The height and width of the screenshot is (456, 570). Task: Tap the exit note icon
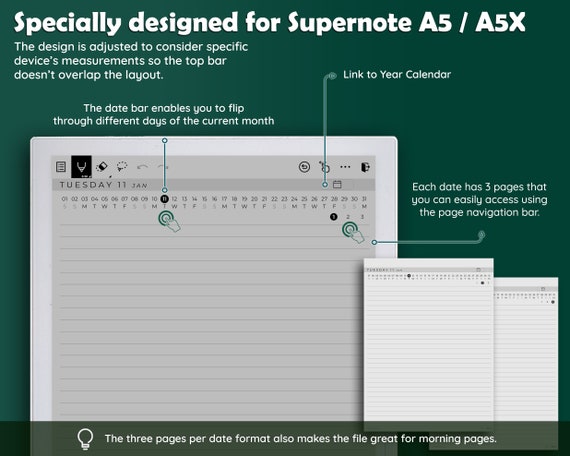365,167
